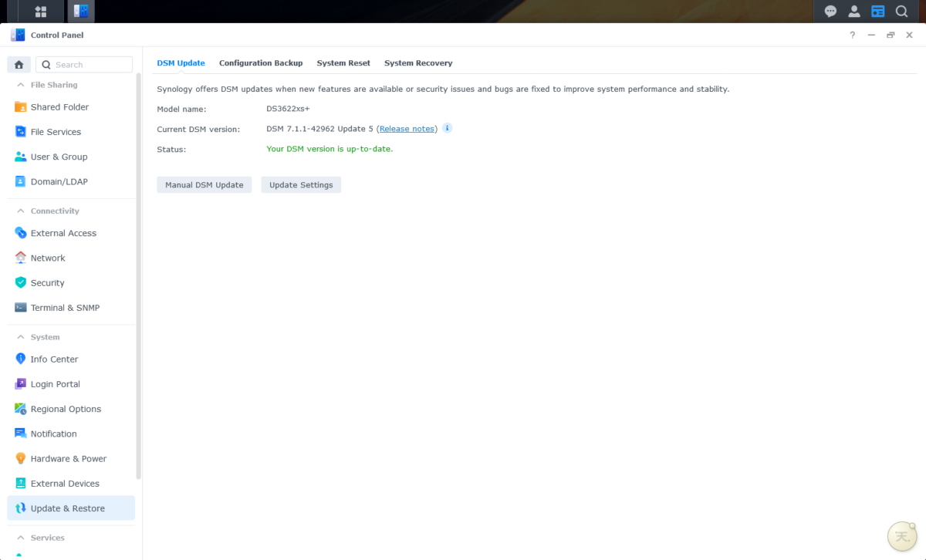Select Network settings in sidebar

48,258
